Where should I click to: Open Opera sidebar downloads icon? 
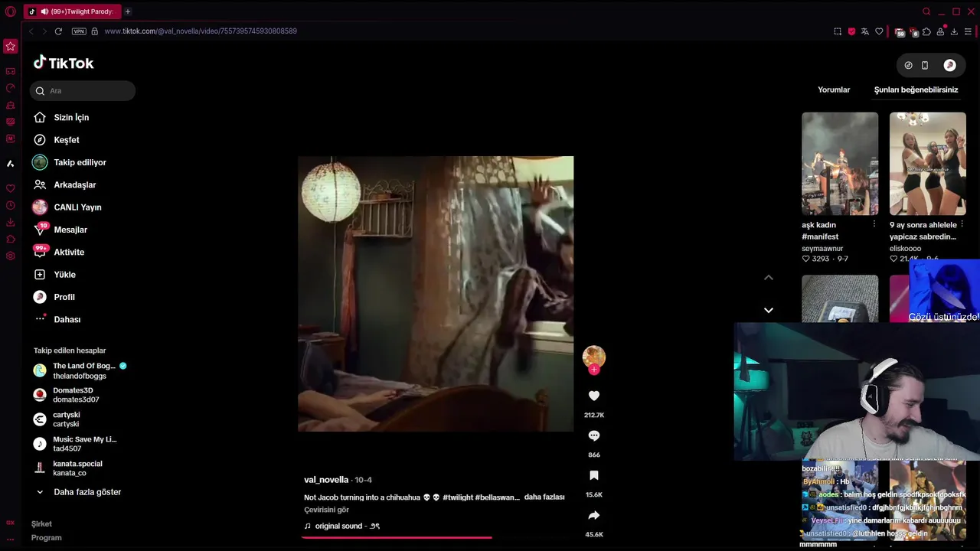click(11, 222)
